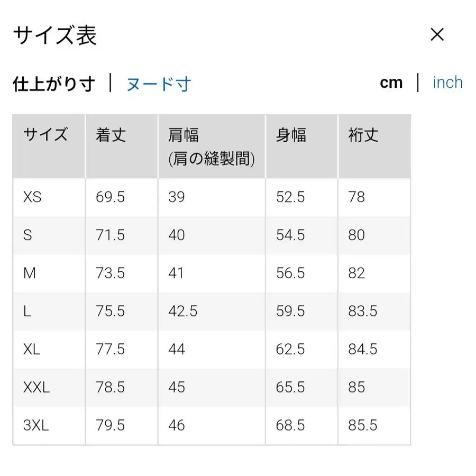Select the M size row
This screenshot has width=476, height=476.
tap(30, 273)
